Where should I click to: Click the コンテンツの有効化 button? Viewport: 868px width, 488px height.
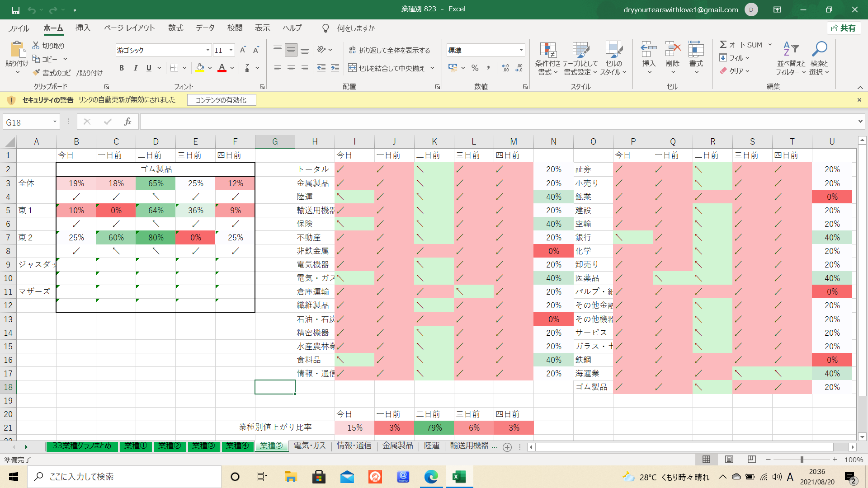click(x=221, y=100)
